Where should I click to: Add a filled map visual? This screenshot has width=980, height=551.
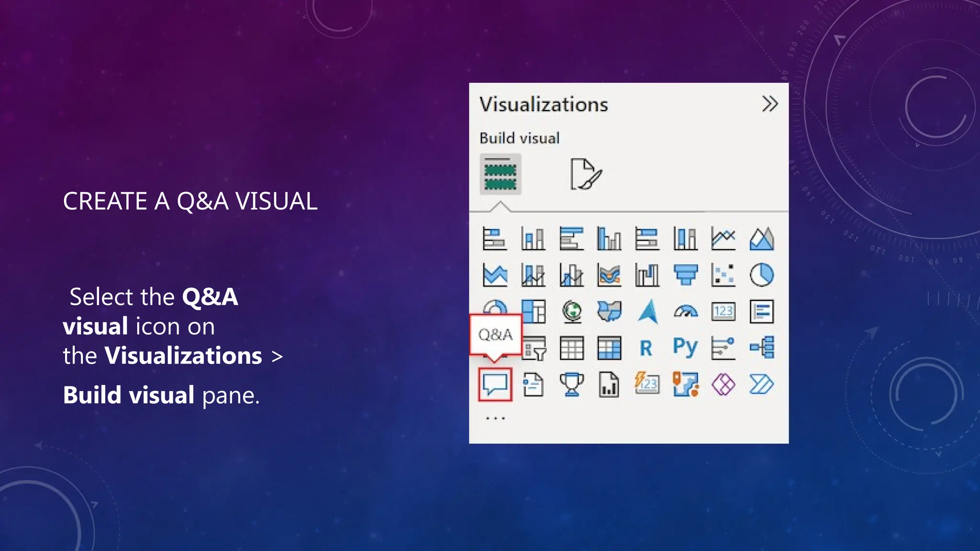click(x=609, y=311)
